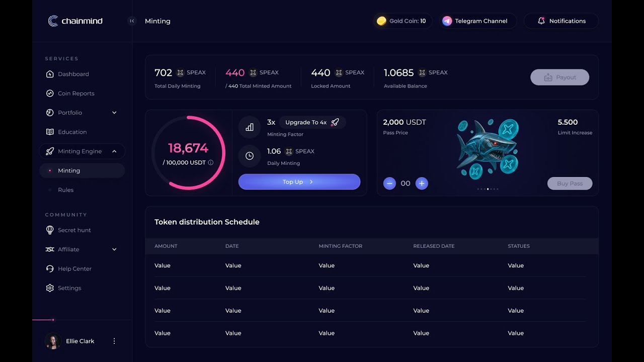Collapse the Minting Engine submenu chevron
Screen dimensions: 644x362
click(114, 151)
